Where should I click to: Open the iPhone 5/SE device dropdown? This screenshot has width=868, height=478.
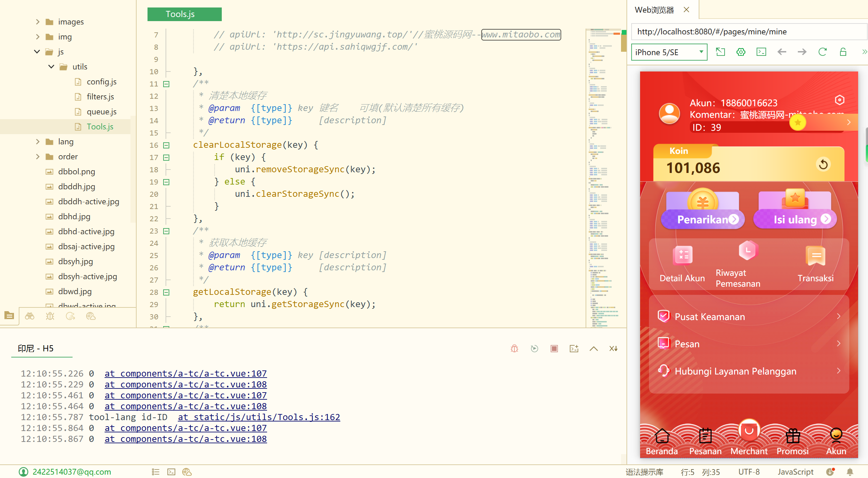coord(669,52)
